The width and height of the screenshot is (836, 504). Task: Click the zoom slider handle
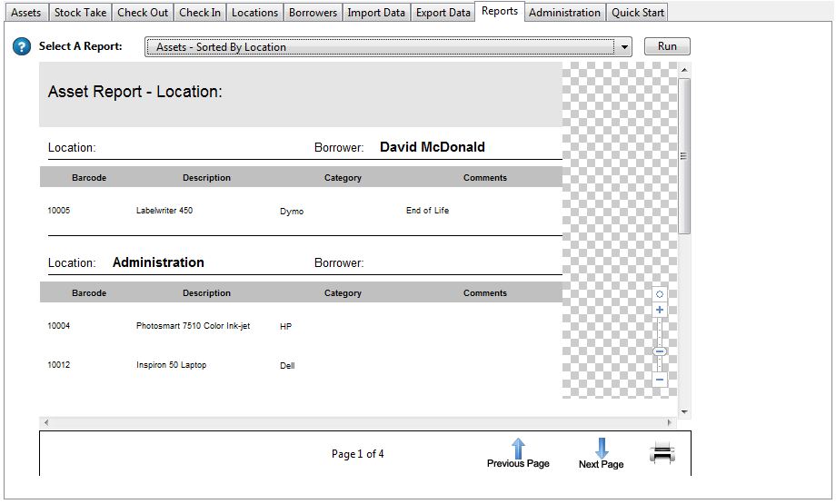click(660, 351)
